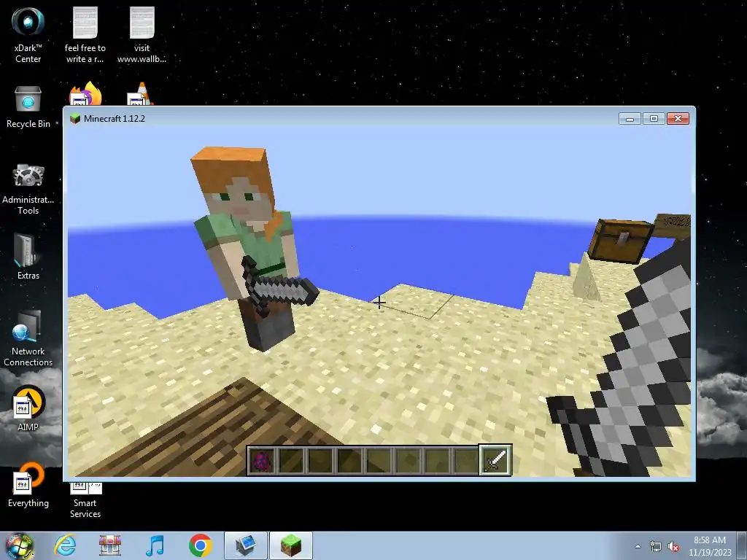Open the VLC cone shortcut behind Minecraft window

[140, 94]
